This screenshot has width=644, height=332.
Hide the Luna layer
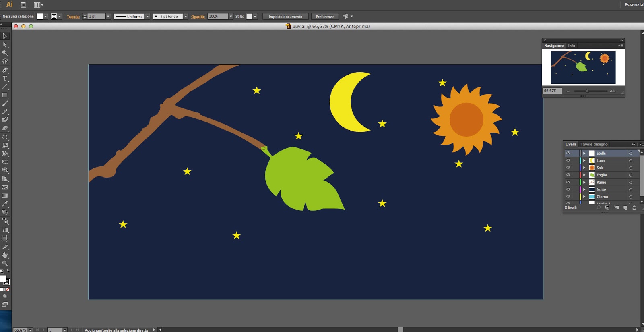pos(568,160)
